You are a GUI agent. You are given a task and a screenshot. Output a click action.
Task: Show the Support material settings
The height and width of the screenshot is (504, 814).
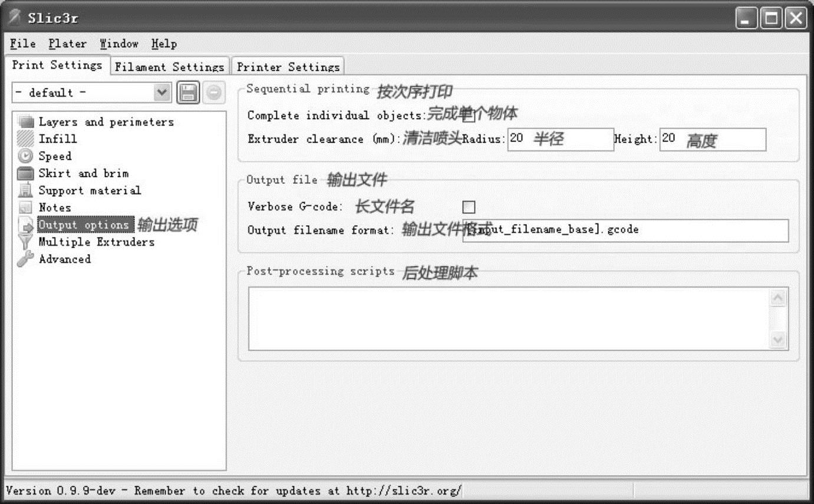coord(90,190)
